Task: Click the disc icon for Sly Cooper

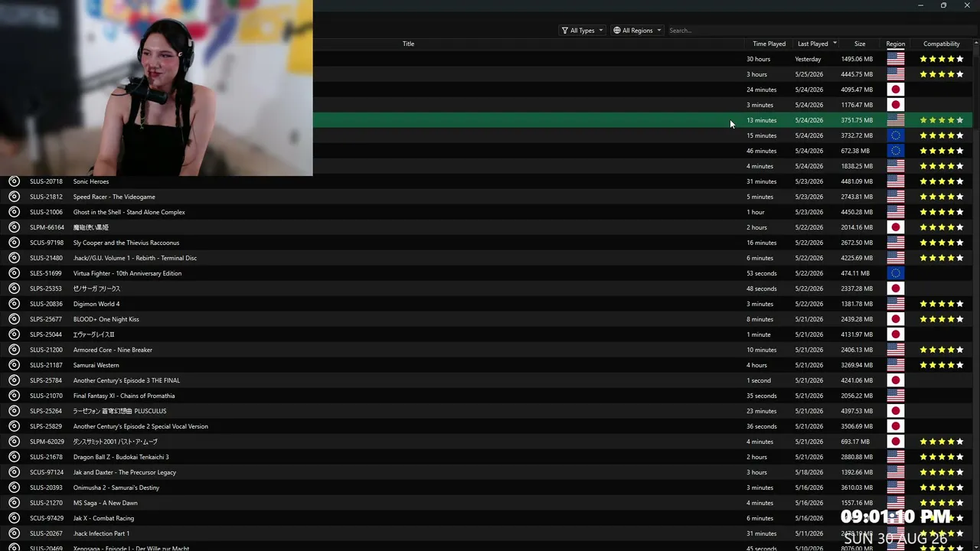Action: 14,243
